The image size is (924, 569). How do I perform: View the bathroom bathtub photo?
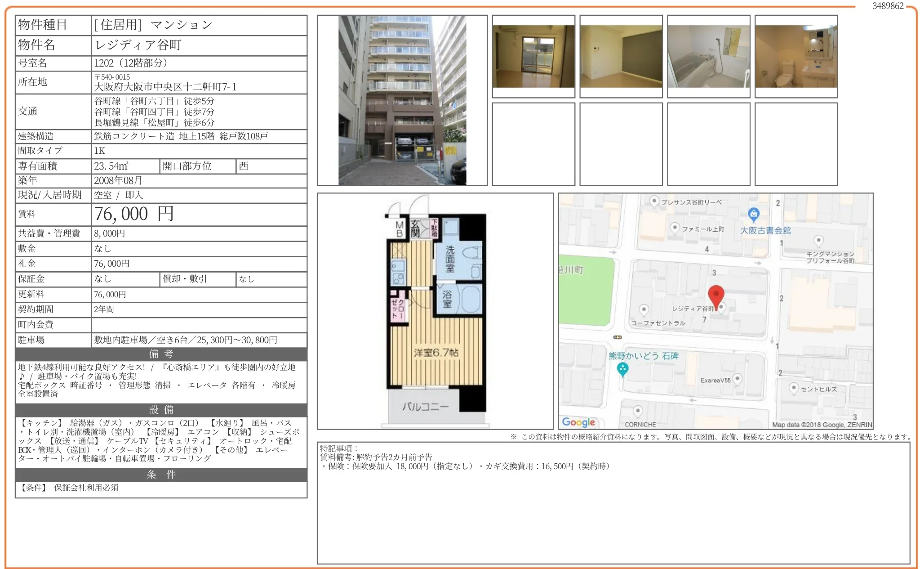click(x=708, y=56)
